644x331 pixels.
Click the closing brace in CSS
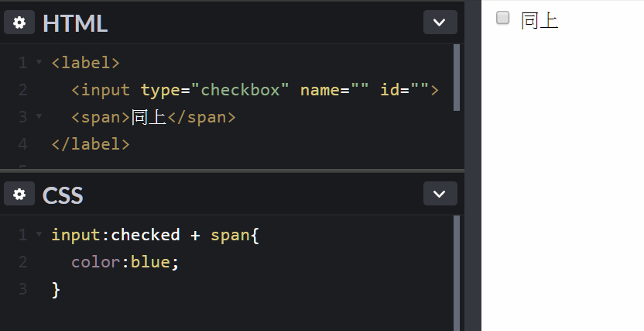56,289
